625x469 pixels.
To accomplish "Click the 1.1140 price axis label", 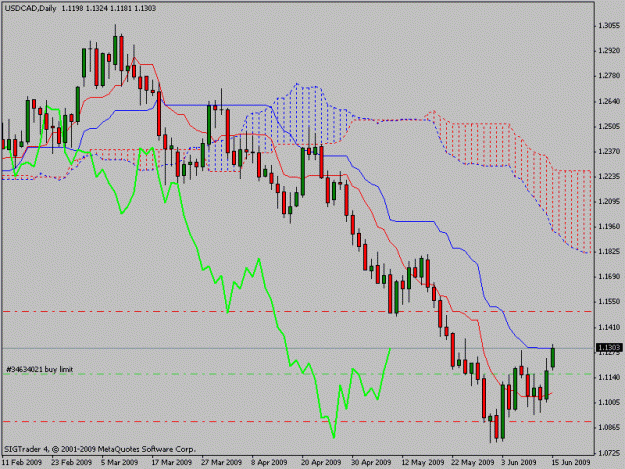I will (609, 377).
